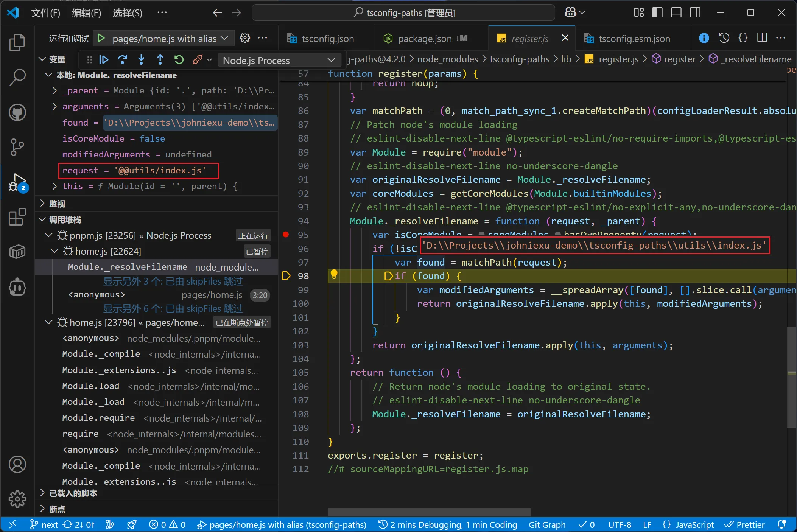Switch to the tsconfig.json tab
The image size is (797, 532).
coord(327,38)
